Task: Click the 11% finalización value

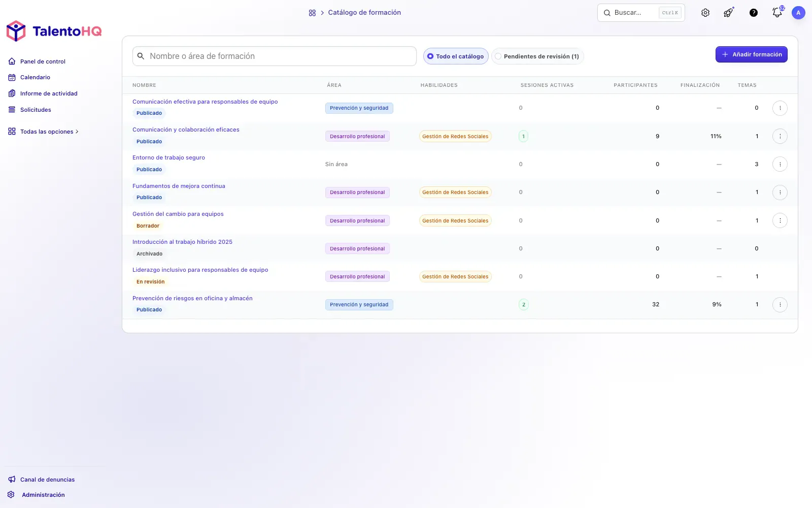Action: [716, 136]
